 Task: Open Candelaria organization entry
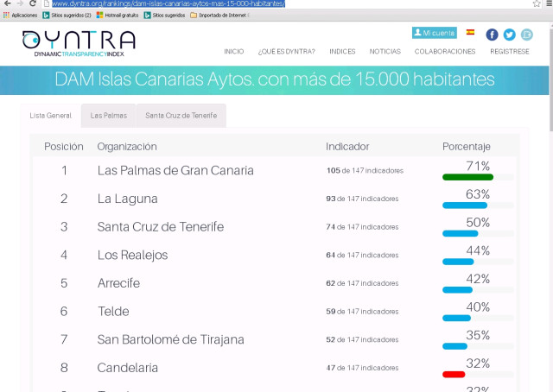tap(127, 368)
